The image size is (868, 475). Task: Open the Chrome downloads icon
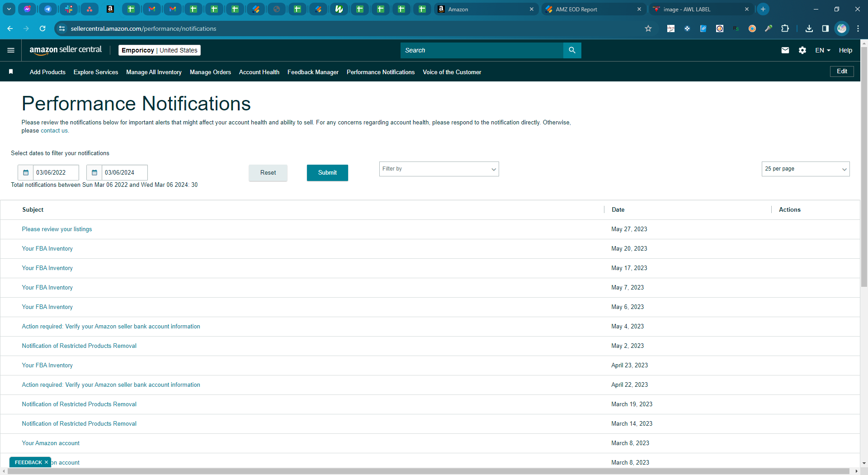pyautogui.click(x=809, y=28)
